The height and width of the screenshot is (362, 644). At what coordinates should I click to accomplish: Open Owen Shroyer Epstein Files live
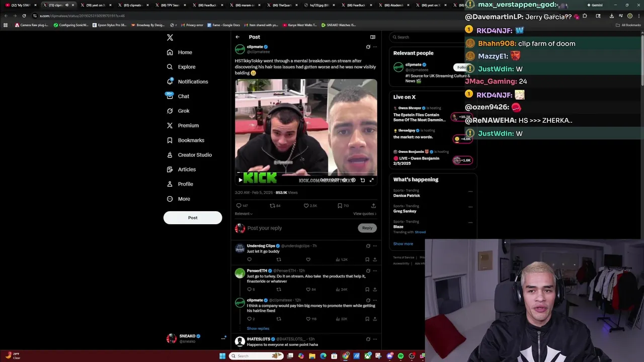coord(420,117)
